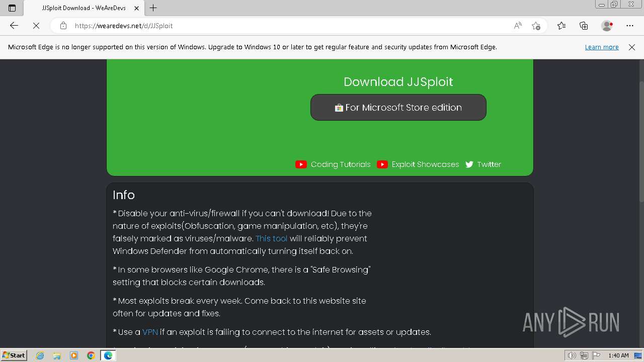Open Exploit Showcases YouTube link
Image resolution: width=644 pixels, height=362 pixels.
[425, 164]
